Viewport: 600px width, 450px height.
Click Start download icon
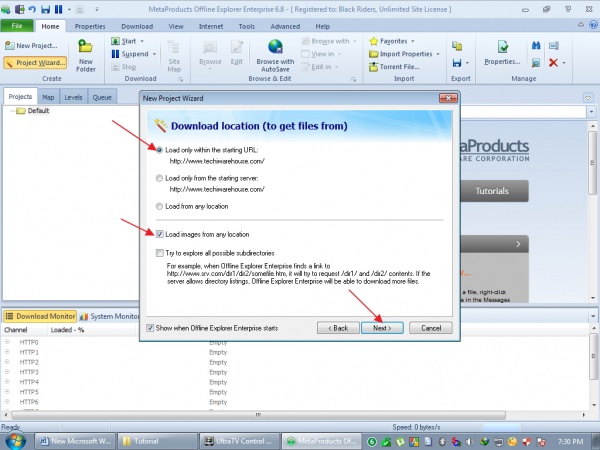click(115, 41)
